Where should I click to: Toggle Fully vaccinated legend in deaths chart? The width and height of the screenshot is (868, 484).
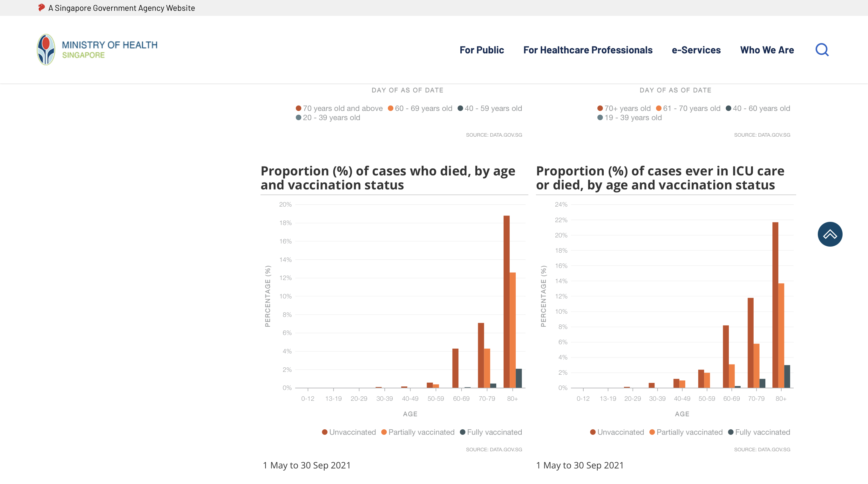tap(491, 432)
